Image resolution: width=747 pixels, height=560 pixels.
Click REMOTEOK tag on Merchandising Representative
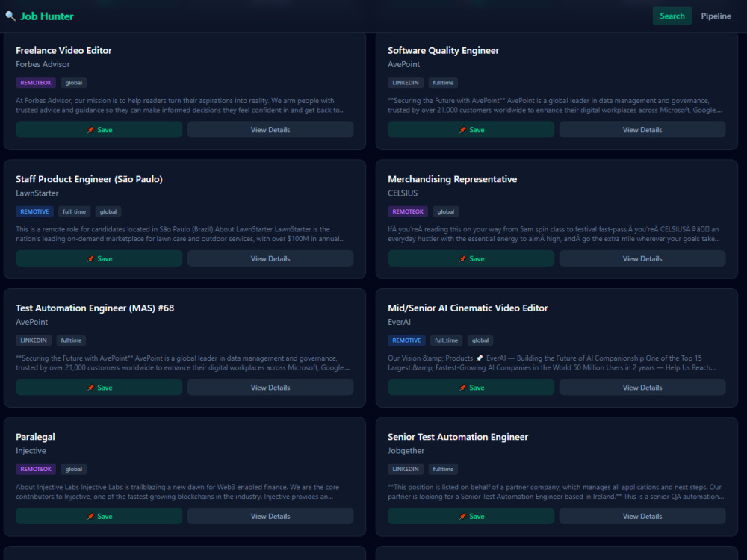[x=408, y=211]
